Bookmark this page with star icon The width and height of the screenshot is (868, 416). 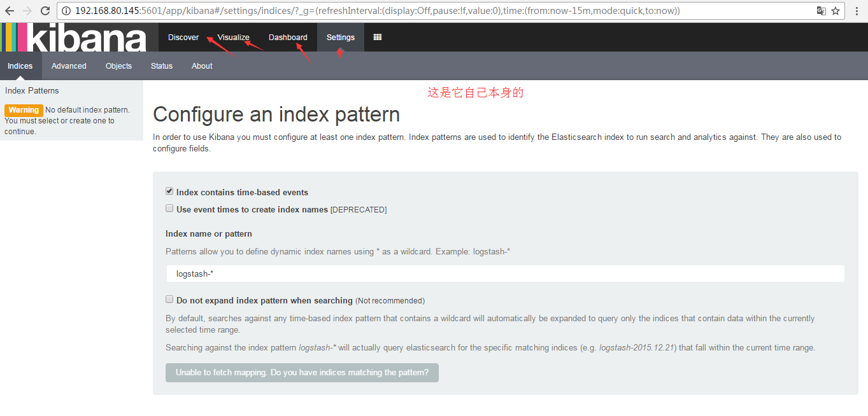[836, 11]
